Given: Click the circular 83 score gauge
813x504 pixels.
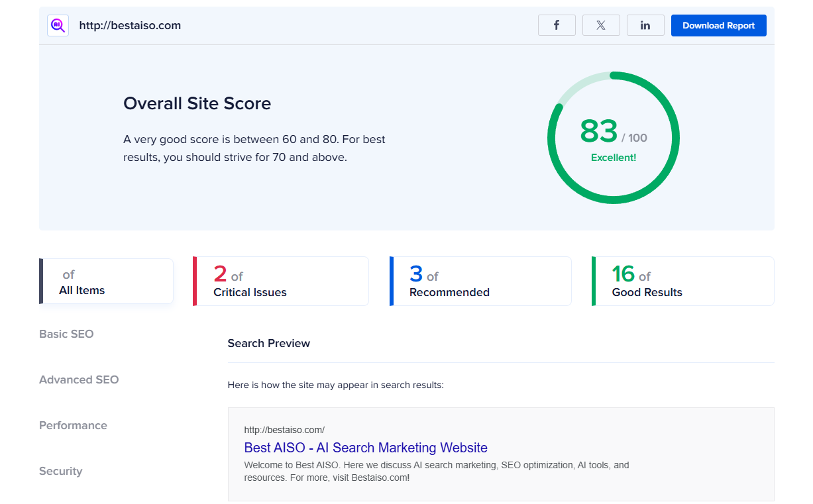Looking at the screenshot, I should 614,138.
